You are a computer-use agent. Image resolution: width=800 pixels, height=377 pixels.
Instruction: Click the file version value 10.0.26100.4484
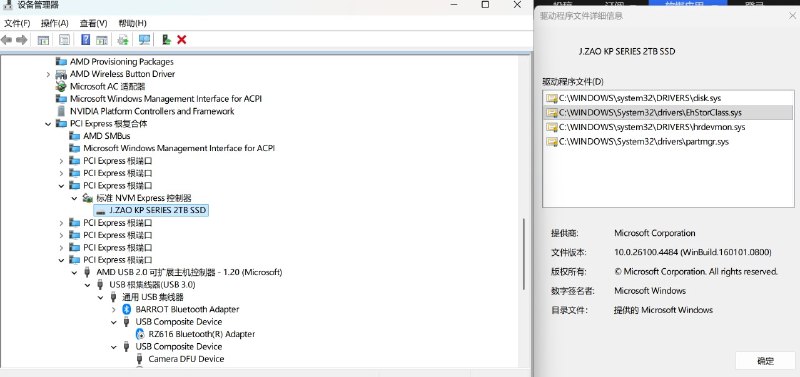coord(692,252)
